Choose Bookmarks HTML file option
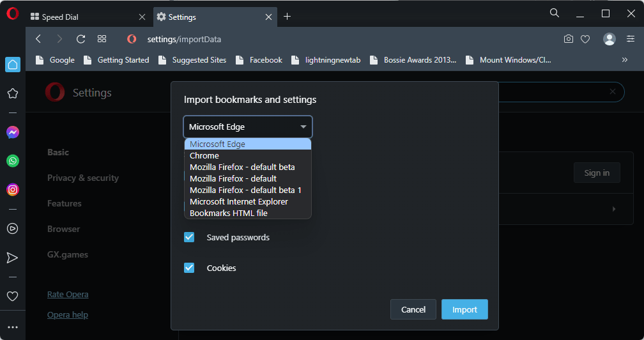Image resolution: width=644 pixels, height=340 pixels. (x=248, y=213)
